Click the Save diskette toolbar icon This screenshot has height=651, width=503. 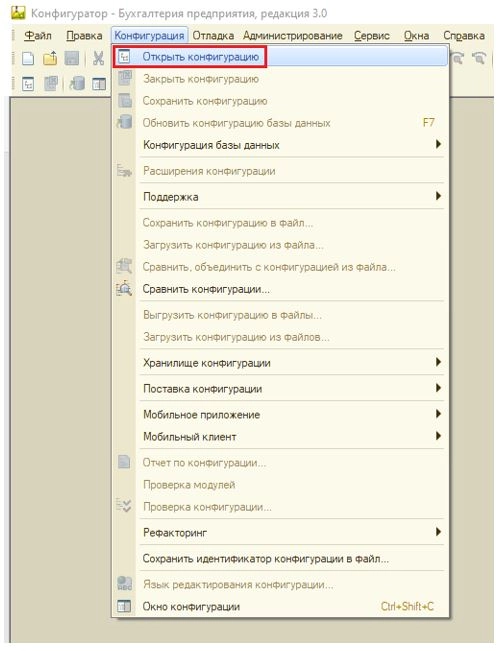72,58
